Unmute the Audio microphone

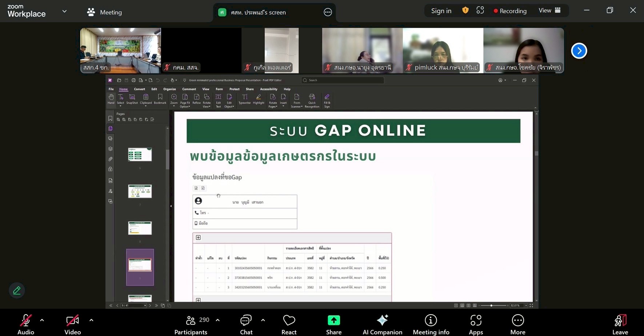click(25, 324)
